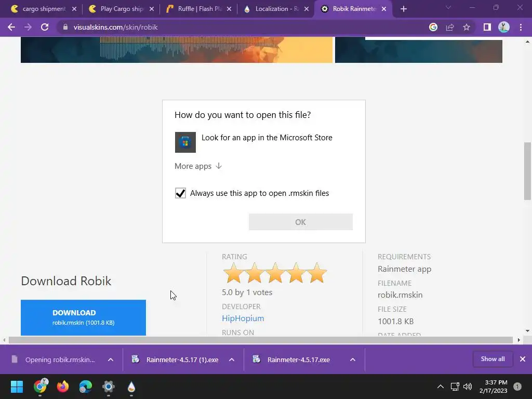Close the Ruffle Flash Player tab

229,9
